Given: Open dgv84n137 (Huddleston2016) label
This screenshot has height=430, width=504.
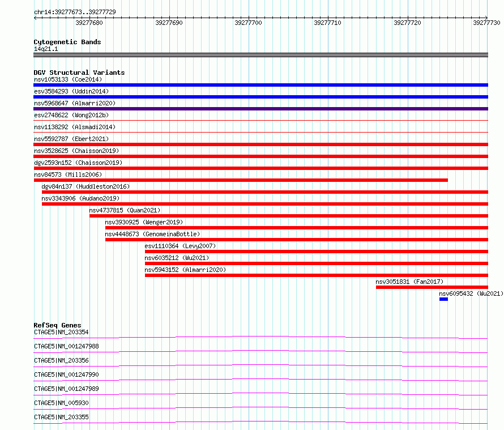Looking at the screenshot, I should click(86, 186).
